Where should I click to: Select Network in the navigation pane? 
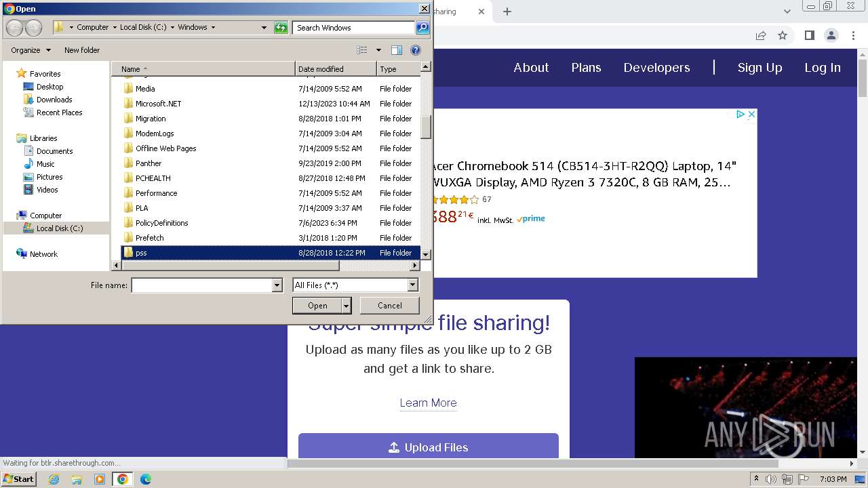(43, 254)
